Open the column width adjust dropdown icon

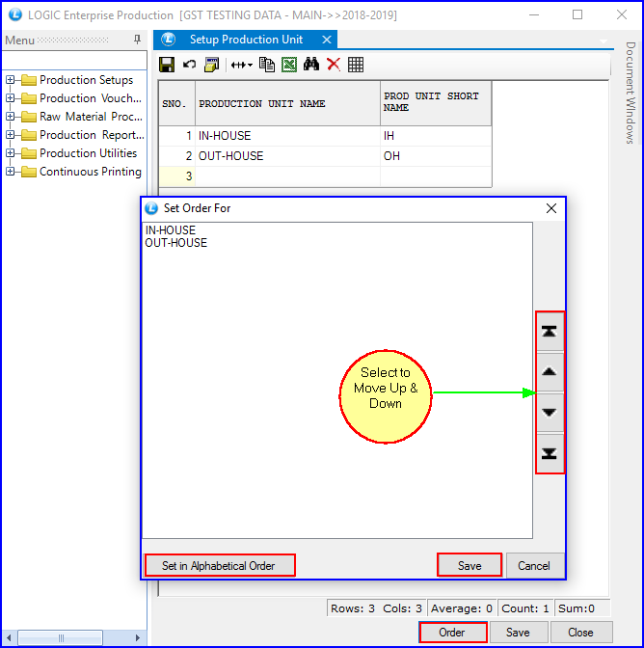[242, 65]
